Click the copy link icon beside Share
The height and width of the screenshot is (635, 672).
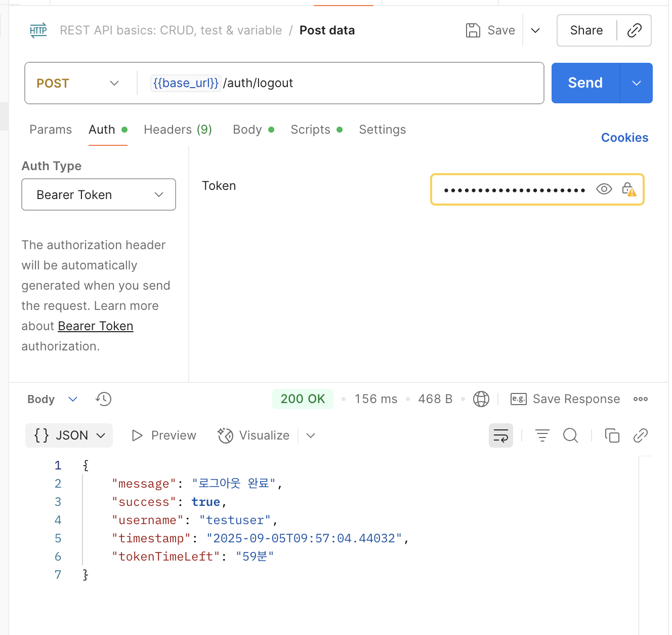point(634,30)
